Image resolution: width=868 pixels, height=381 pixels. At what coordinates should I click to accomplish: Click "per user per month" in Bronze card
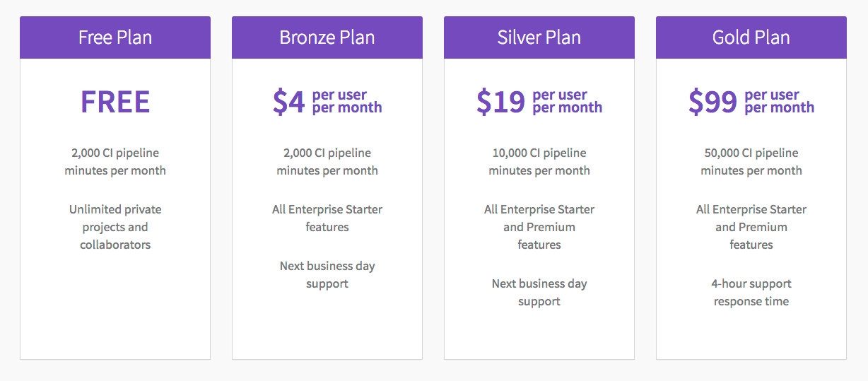[x=347, y=101]
